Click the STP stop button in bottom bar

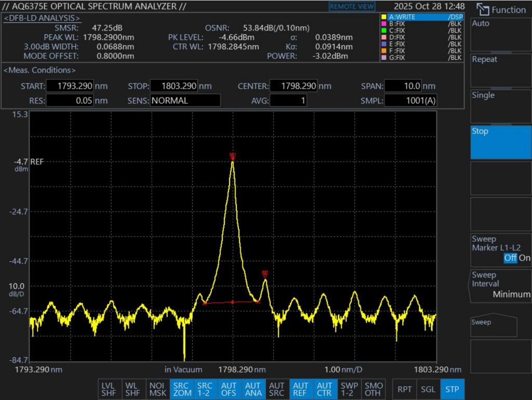point(452,389)
